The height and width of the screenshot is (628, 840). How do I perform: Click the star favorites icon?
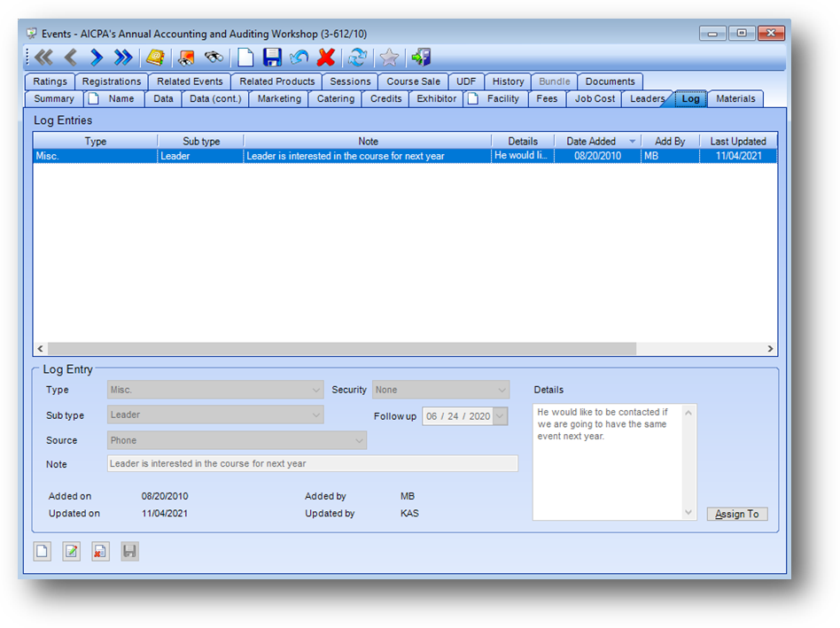389,58
